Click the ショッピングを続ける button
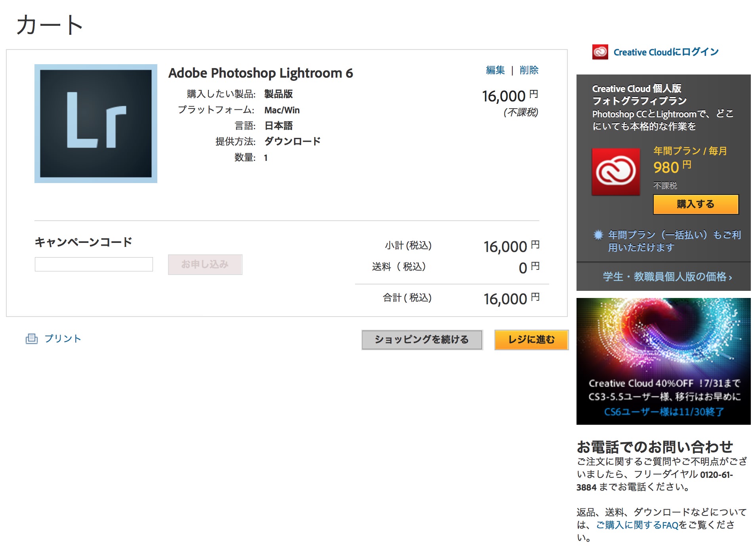 pyautogui.click(x=422, y=340)
